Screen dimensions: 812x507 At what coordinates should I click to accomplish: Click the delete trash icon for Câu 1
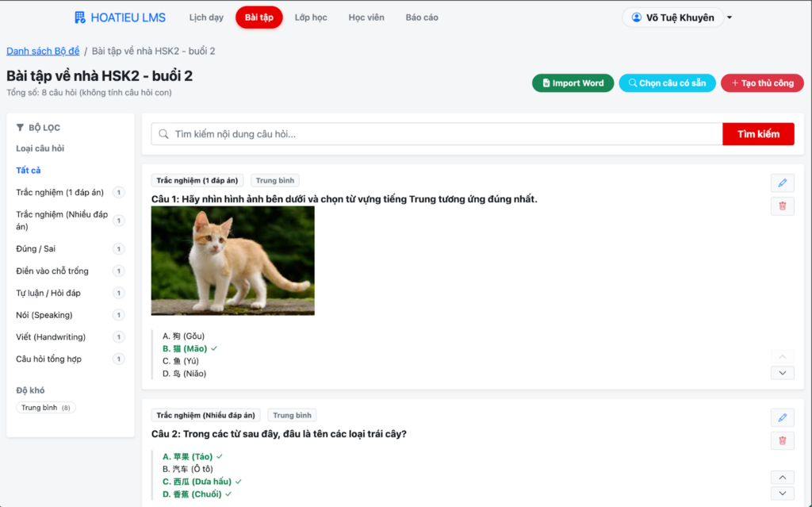tap(782, 206)
